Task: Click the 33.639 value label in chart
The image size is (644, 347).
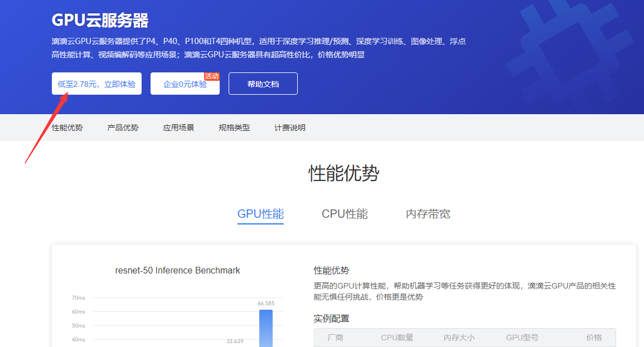Action: tap(235, 341)
